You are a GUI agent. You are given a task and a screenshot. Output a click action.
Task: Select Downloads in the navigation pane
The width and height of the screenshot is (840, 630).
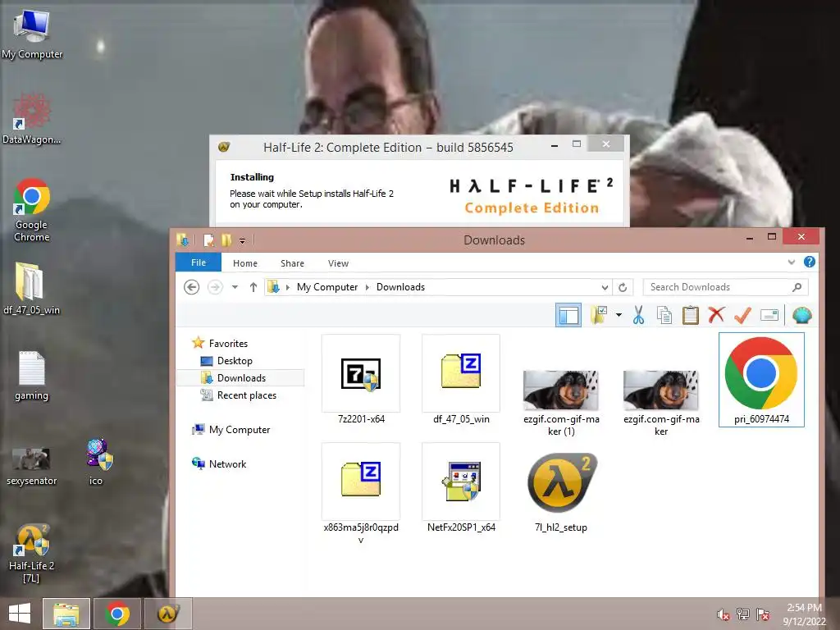click(x=241, y=377)
